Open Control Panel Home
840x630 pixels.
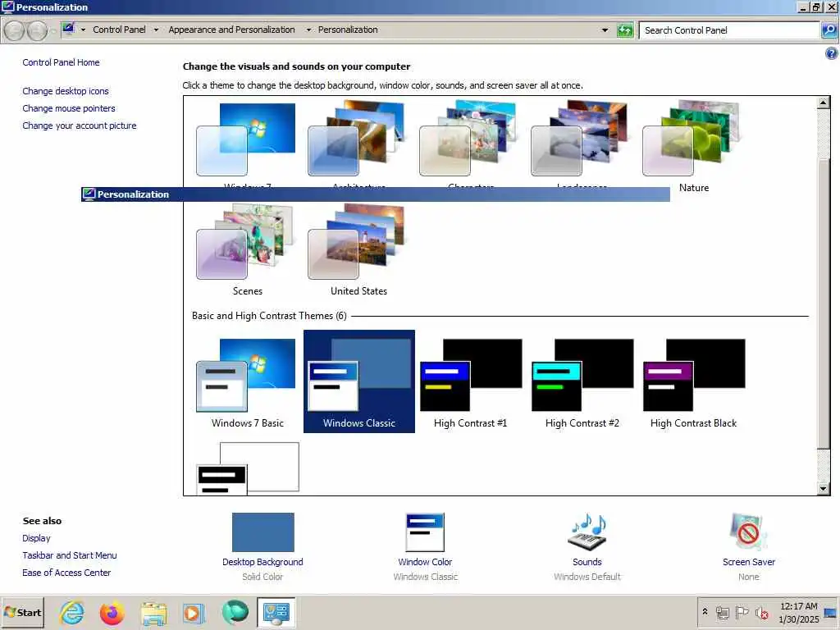61,62
